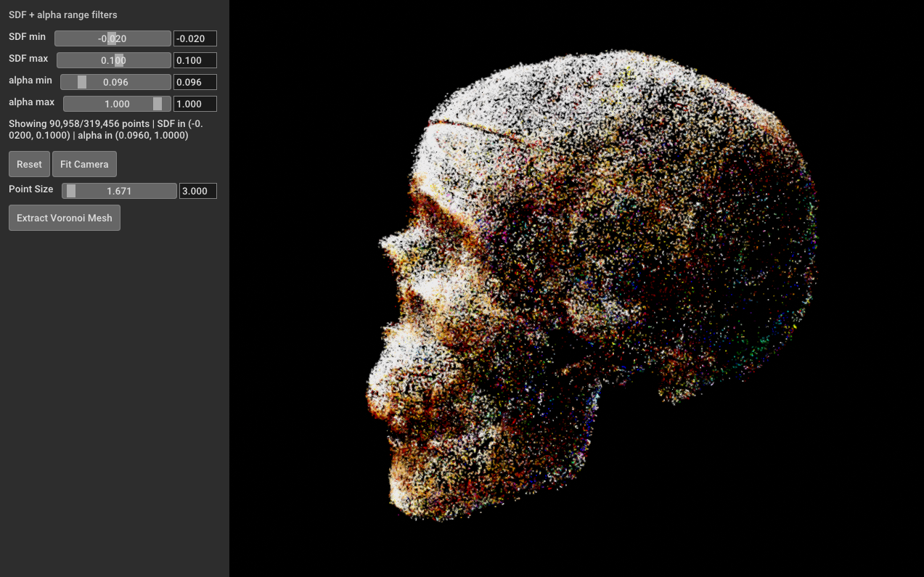Focus the Point Size value field
Screen dimensions: 924x577
[x=197, y=191]
